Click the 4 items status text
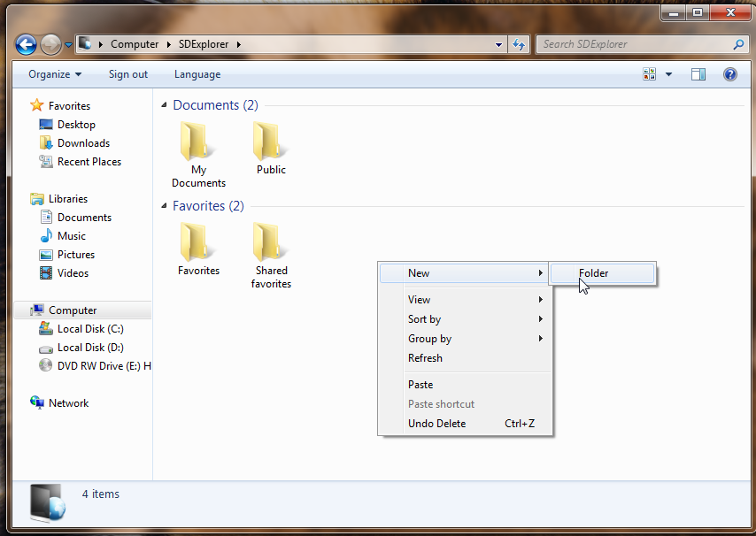Image resolution: width=756 pixels, height=536 pixels. (x=101, y=494)
